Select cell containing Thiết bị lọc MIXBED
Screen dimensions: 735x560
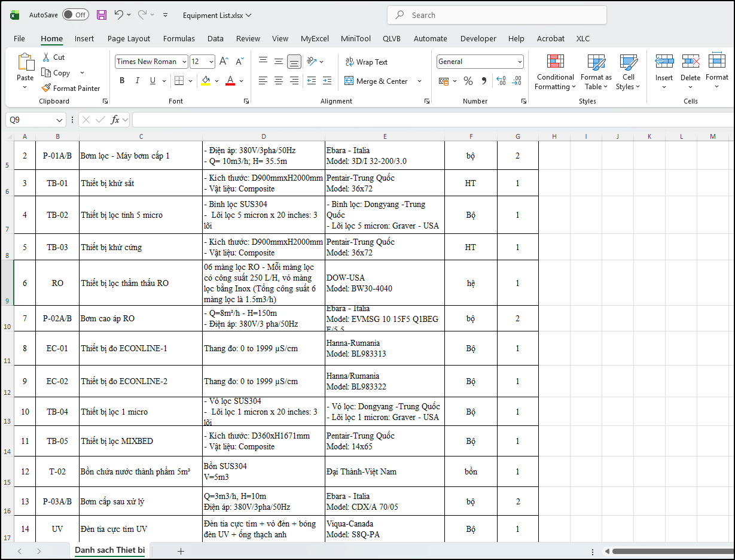coord(141,442)
